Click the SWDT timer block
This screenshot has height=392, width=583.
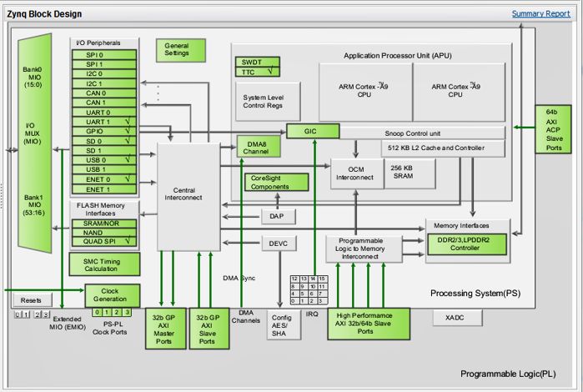(x=257, y=62)
